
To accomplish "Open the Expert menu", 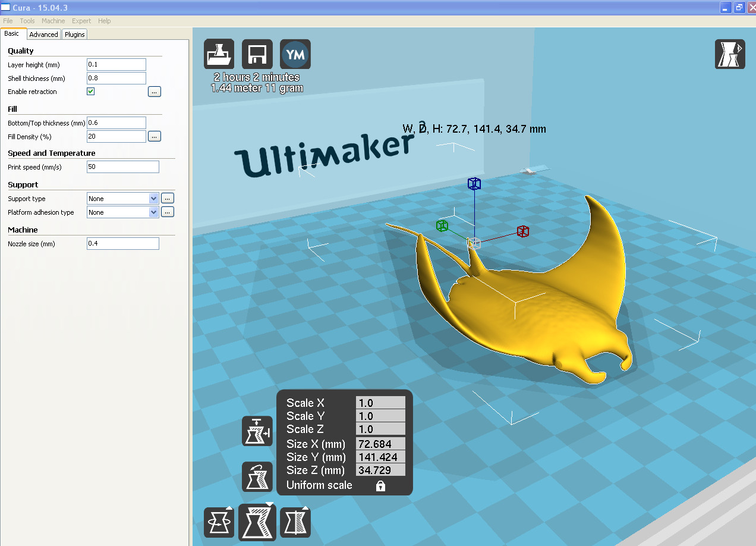I will click(x=81, y=21).
